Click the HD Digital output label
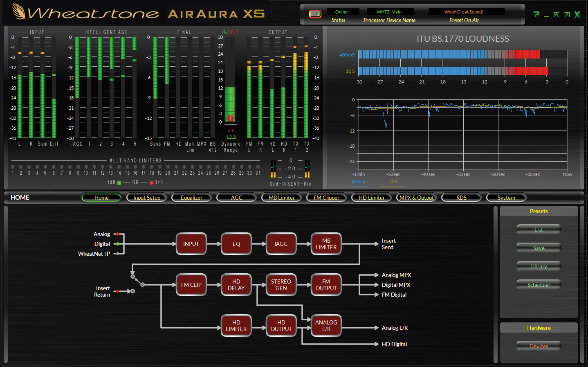Viewport: 588px width, 367px height. [394, 344]
